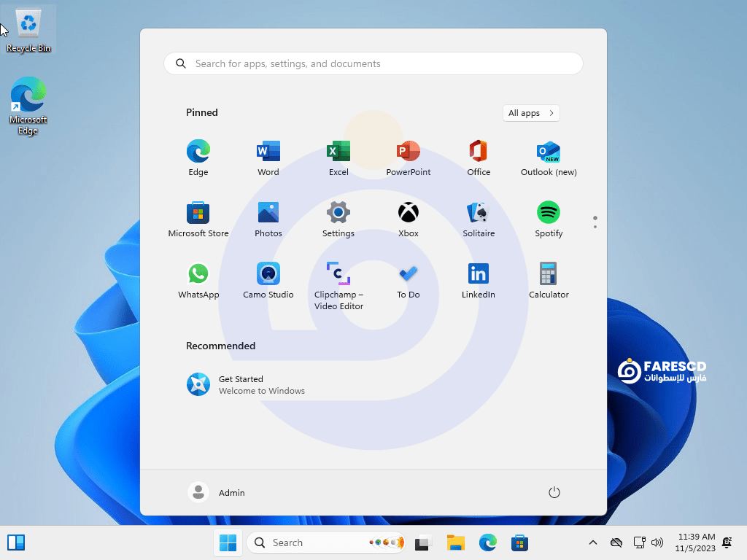Show hidden system tray icons
The image size is (747, 560).
coord(592,542)
